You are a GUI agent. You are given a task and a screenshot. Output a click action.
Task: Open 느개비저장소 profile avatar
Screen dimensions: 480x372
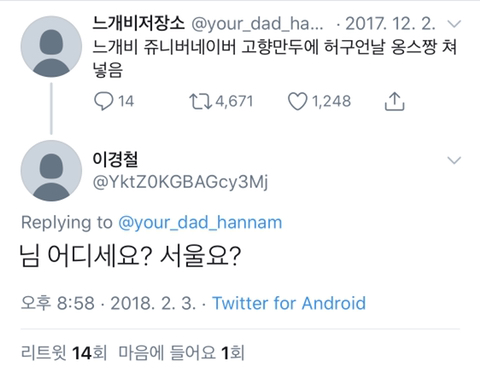coord(51,46)
